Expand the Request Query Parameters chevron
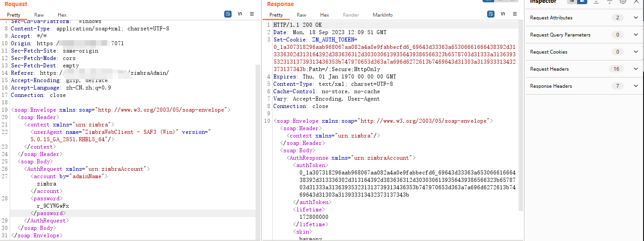 point(636,35)
